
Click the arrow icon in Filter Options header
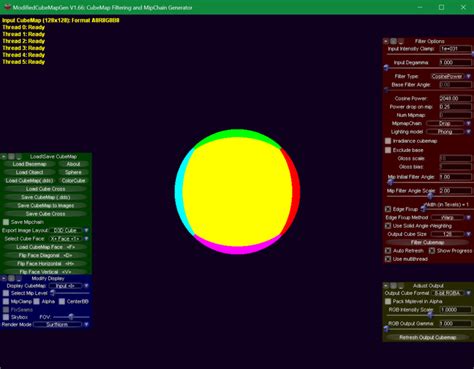coord(386,41)
